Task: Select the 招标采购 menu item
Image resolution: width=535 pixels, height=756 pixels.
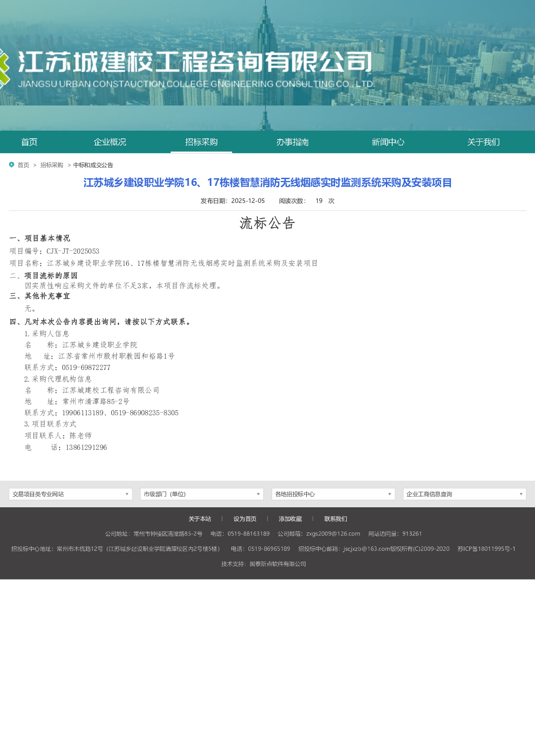Action: point(201,142)
